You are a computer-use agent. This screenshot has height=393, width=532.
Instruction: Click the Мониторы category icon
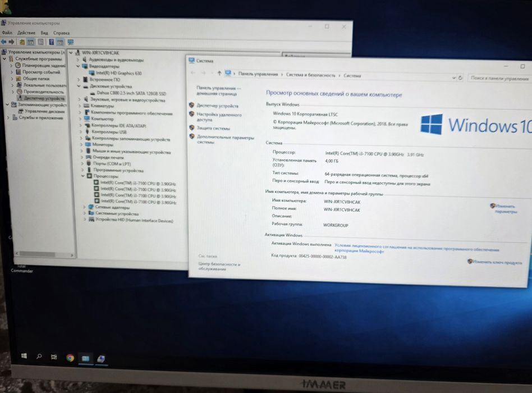coord(88,145)
